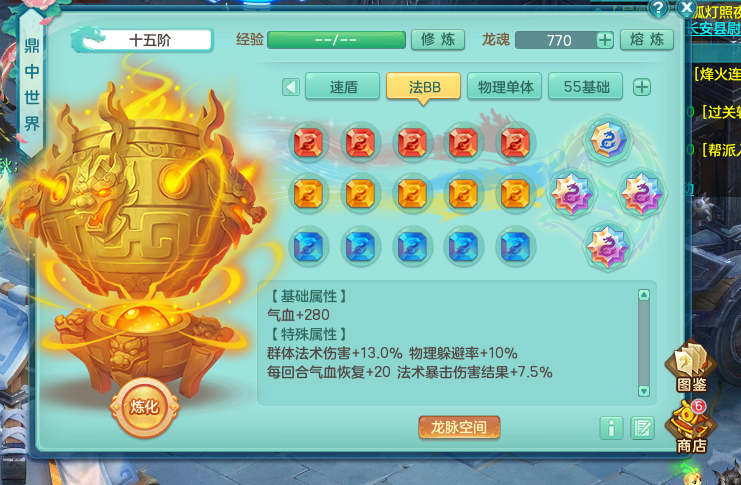
Task: Click the green info icon
Action: 611,428
